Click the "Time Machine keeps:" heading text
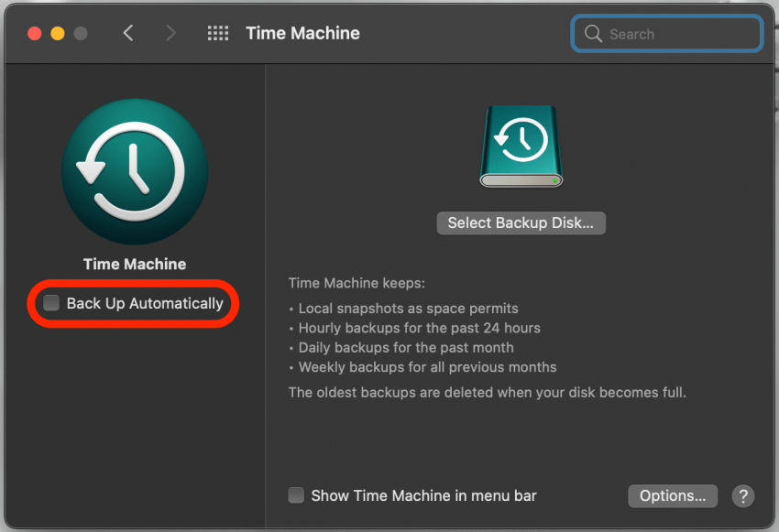This screenshot has width=779, height=532. coord(357,283)
